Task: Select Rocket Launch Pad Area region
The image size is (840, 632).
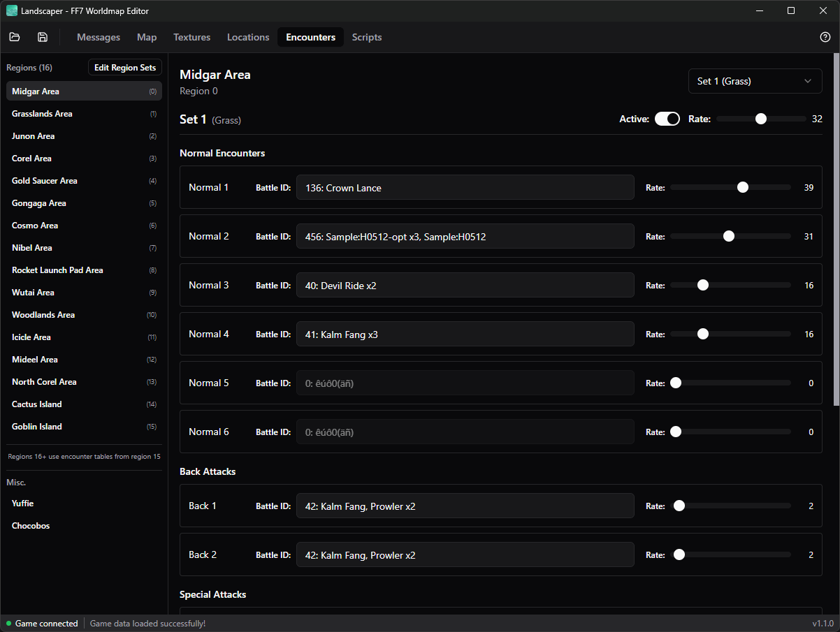Action: (84, 270)
